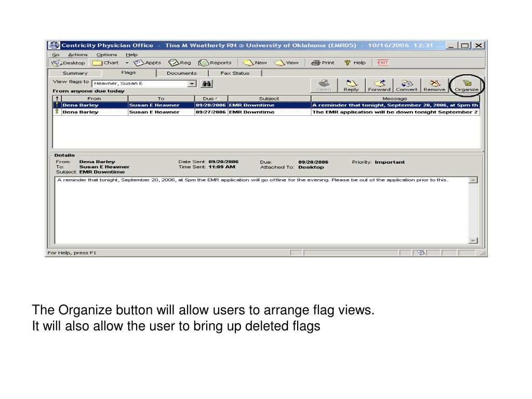Screen dimensions: 532x399
Task: Convert the selected flag
Action: click(x=406, y=85)
